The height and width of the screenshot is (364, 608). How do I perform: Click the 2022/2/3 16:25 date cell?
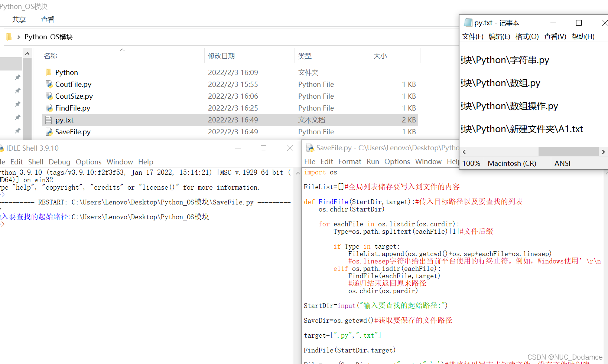pyautogui.click(x=233, y=108)
